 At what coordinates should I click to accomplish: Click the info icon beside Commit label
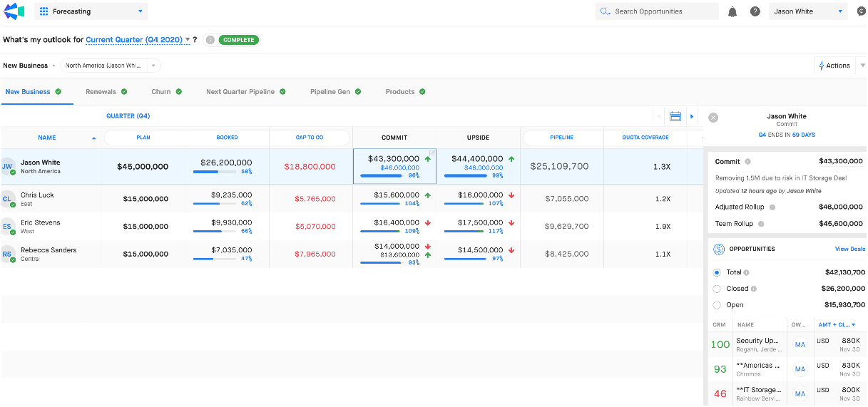click(747, 162)
